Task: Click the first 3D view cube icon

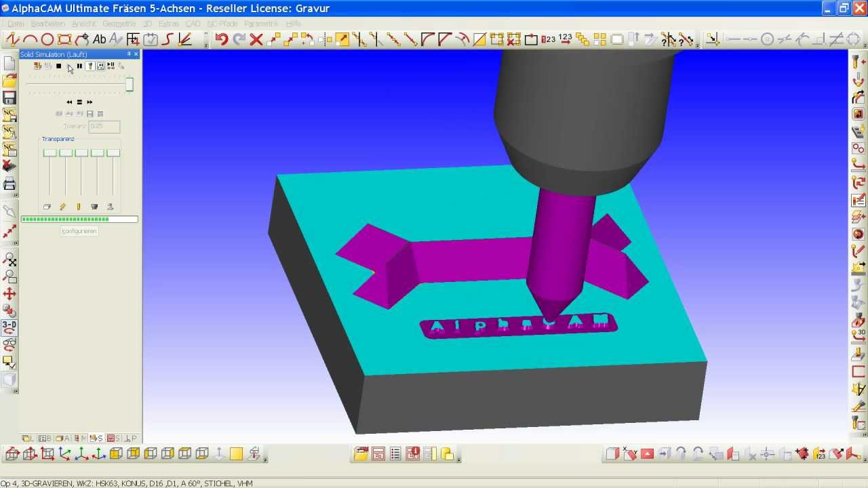Action: tap(12, 454)
